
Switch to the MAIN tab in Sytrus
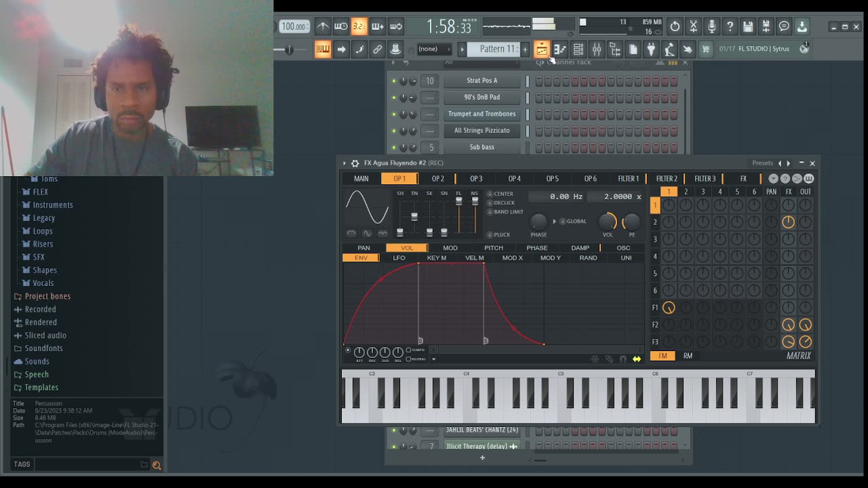pyautogui.click(x=361, y=179)
